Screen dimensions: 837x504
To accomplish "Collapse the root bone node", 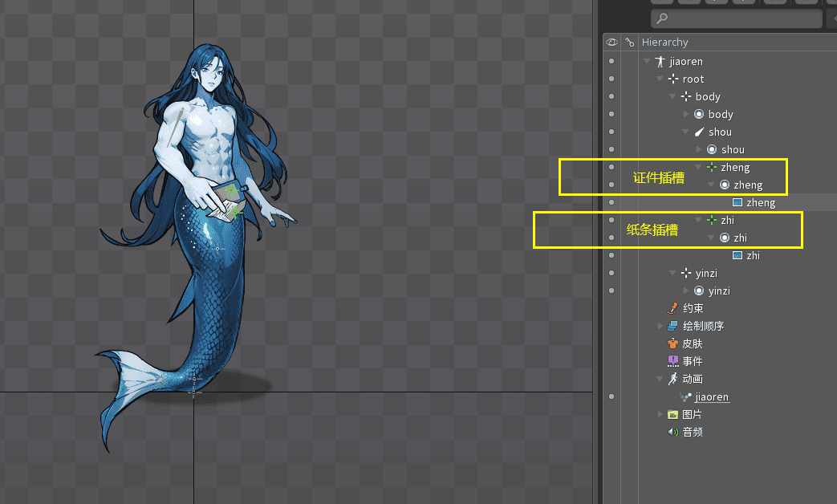I will click(660, 79).
